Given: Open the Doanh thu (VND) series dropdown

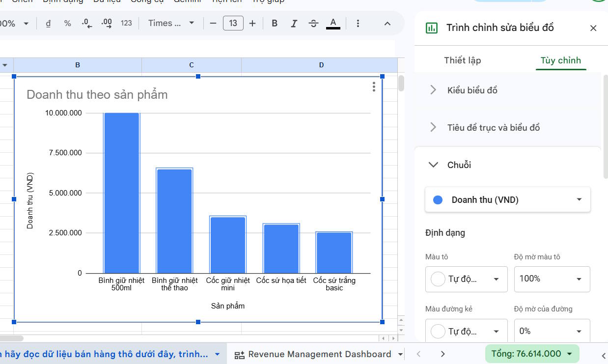Looking at the screenshot, I should click(508, 199).
